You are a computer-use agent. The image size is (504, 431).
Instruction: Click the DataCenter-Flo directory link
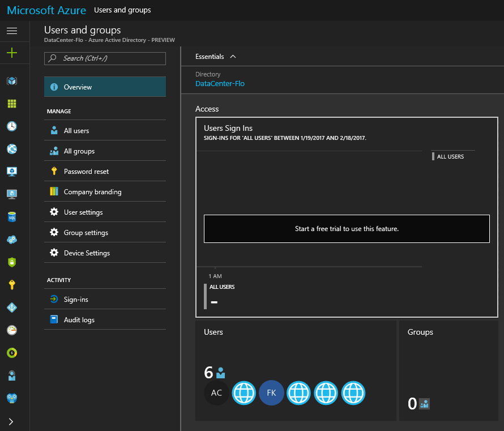[x=220, y=84]
